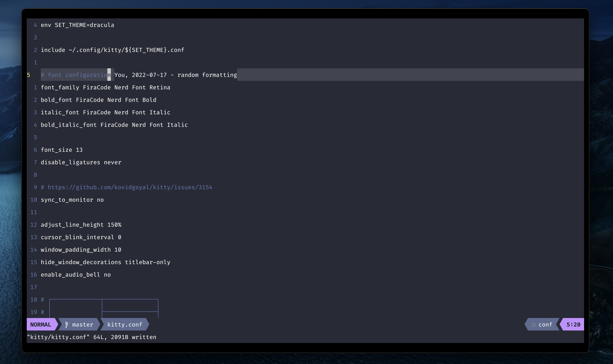613x364 pixels.
Task: Click the git blame text 'random formatting'
Action: pyautogui.click(x=207, y=75)
